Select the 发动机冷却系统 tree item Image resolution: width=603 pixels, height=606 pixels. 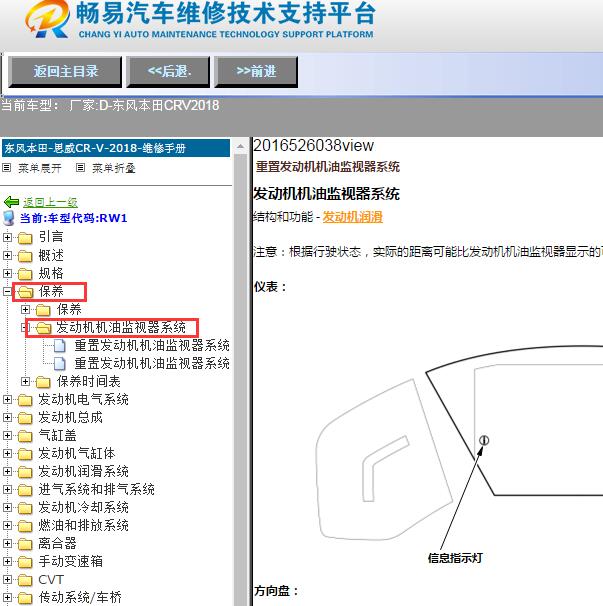point(83,507)
